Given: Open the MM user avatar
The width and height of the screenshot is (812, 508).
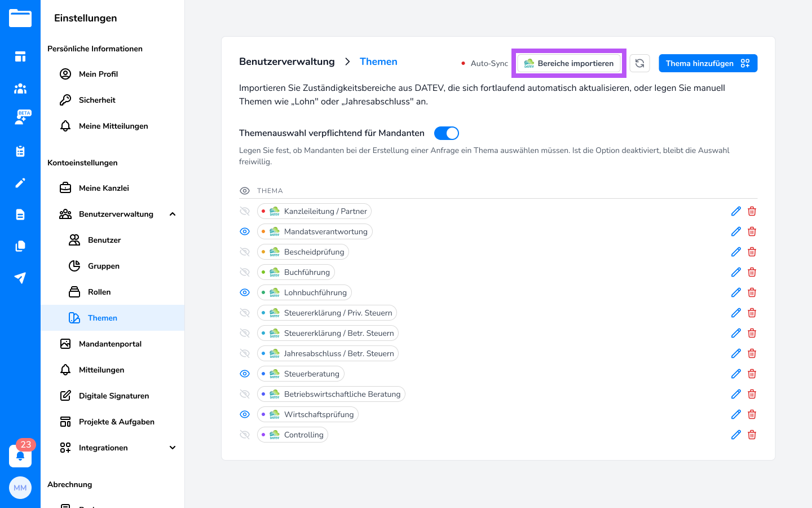Looking at the screenshot, I should [x=20, y=488].
